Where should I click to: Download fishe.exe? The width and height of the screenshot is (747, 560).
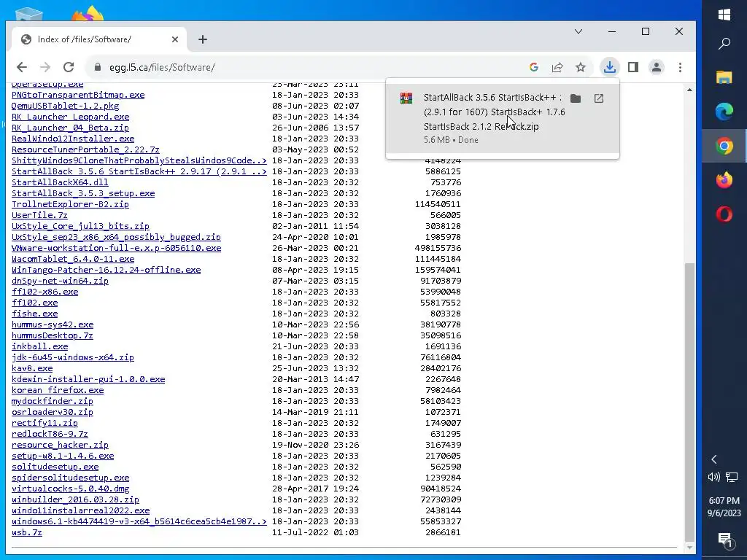[35, 314]
